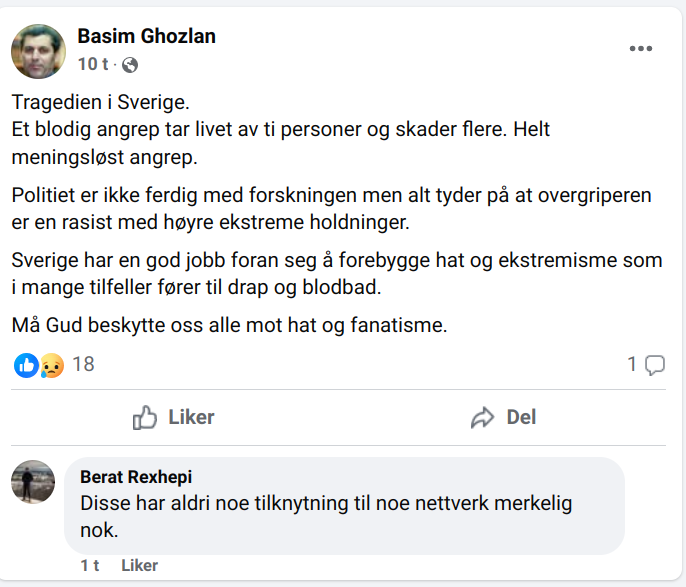Click the comment's 1 t timestamp
This screenshot has height=587, width=686.
(x=90, y=566)
